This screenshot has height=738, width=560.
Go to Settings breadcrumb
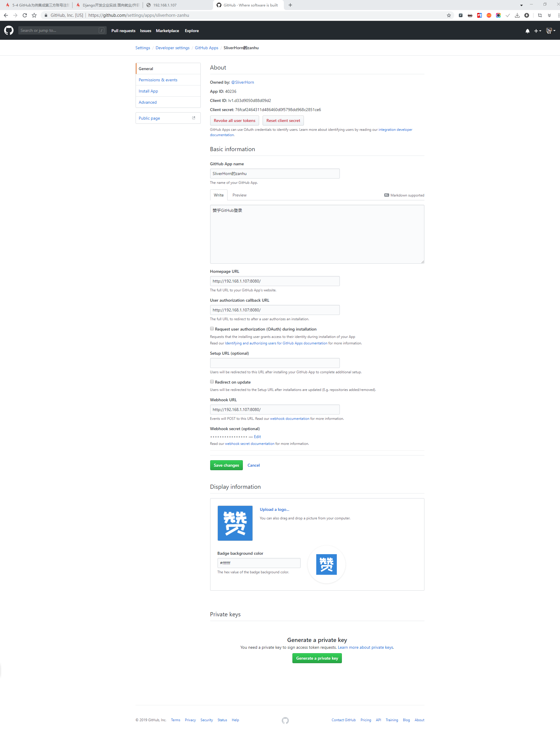(x=142, y=48)
